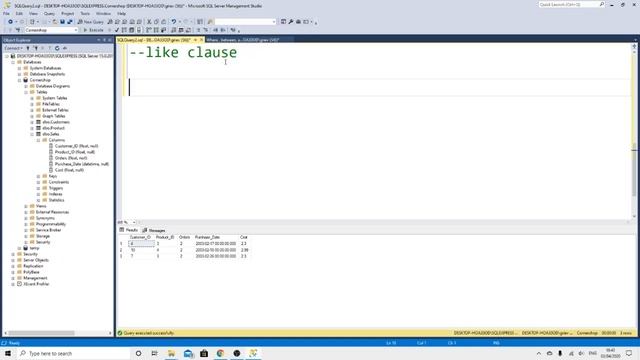Select the Constraints folder
The width and height of the screenshot is (640, 360).
[59, 182]
